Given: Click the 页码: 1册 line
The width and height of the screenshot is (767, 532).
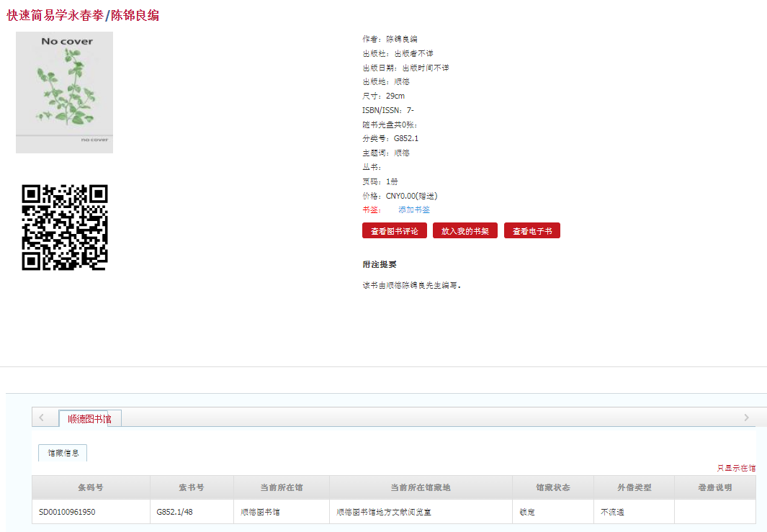Looking at the screenshot, I should coord(380,181).
